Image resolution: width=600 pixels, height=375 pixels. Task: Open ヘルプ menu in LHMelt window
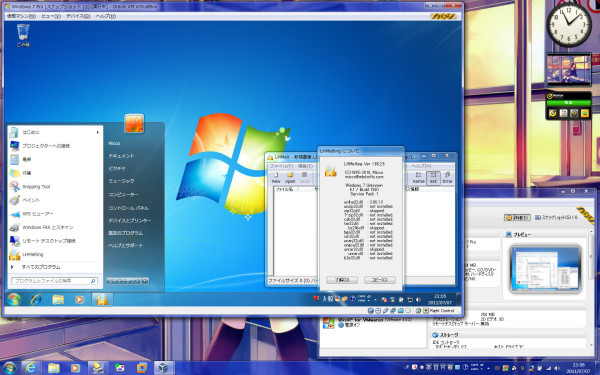421,166
